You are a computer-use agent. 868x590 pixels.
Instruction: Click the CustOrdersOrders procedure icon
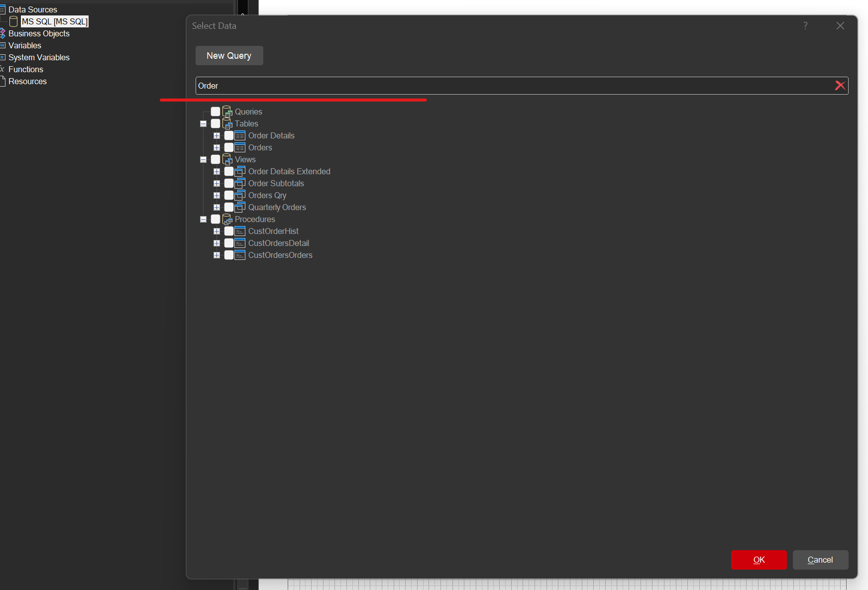pos(240,255)
